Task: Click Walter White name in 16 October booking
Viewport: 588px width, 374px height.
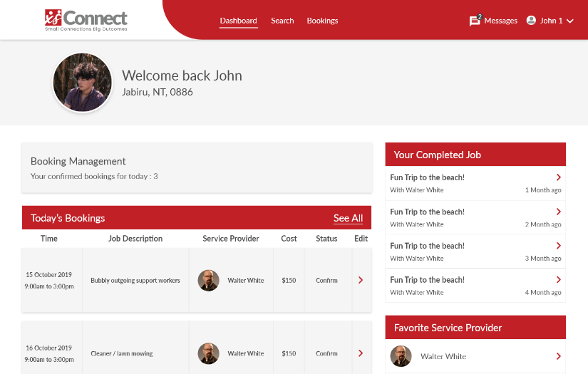Action: 246,353
